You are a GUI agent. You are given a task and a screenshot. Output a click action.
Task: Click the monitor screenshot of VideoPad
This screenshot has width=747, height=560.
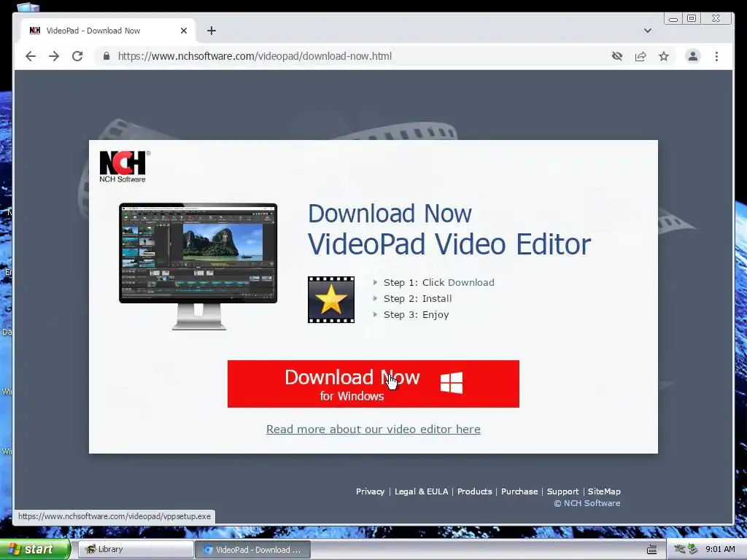coord(198,265)
